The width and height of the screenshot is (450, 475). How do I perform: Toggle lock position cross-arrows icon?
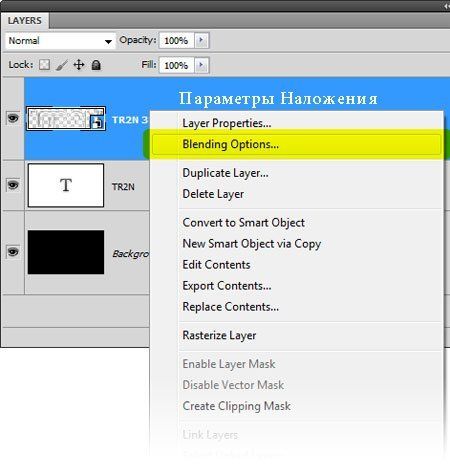pos(79,65)
